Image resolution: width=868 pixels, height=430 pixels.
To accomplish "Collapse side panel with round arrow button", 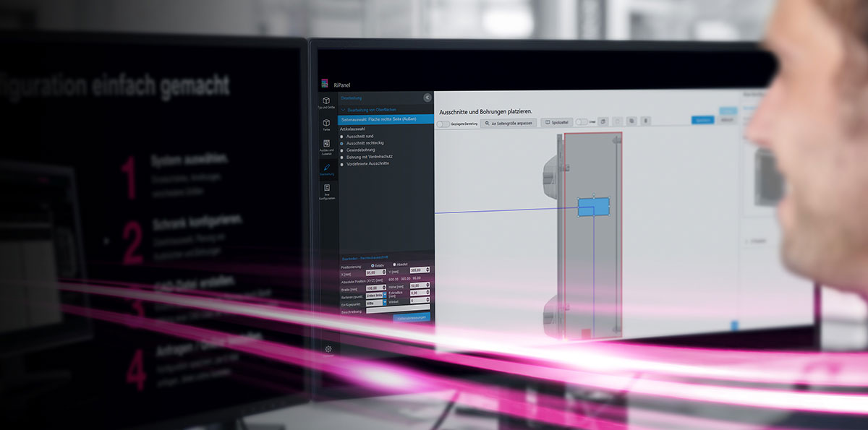I will (x=427, y=97).
